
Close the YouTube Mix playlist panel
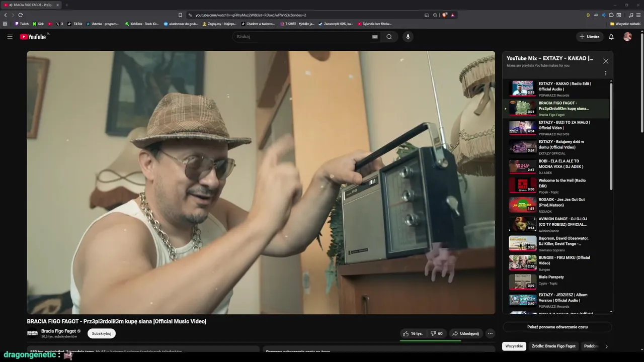[606, 61]
